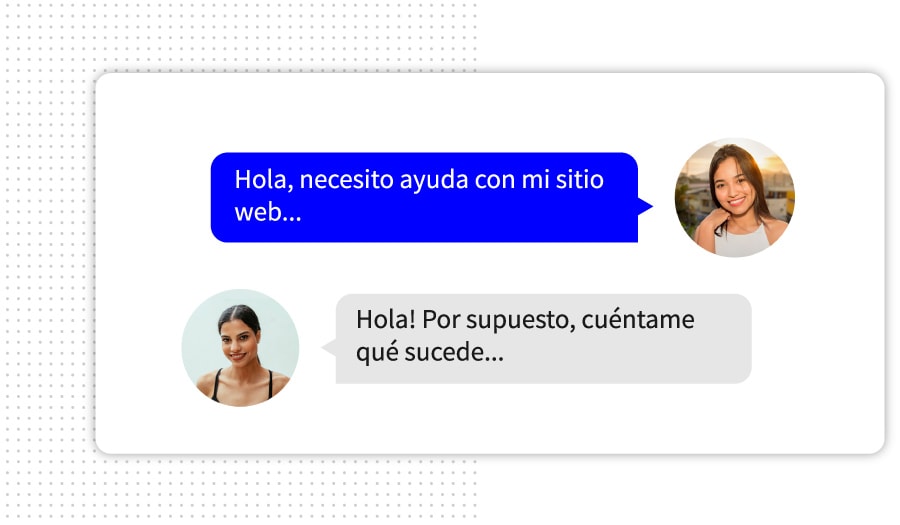This screenshot has height=525, width=900.
Task: Click the "qué sucede..." text
Action: (x=430, y=353)
